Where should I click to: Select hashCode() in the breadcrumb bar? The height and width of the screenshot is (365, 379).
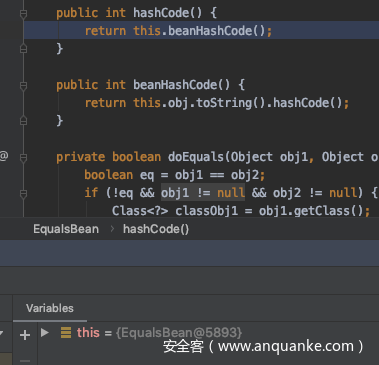pyautogui.click(x=156, y=229)
